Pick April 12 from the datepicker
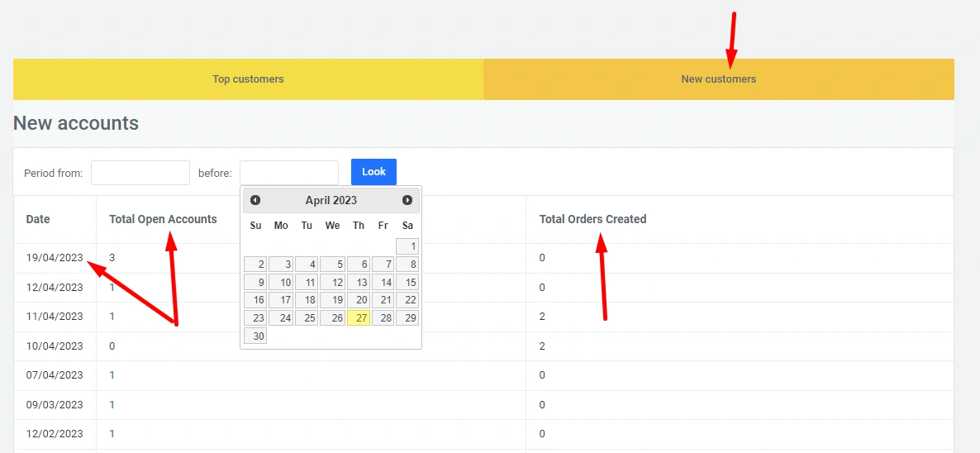This screenshot has height=453, width=980. [x=332, y=282]
